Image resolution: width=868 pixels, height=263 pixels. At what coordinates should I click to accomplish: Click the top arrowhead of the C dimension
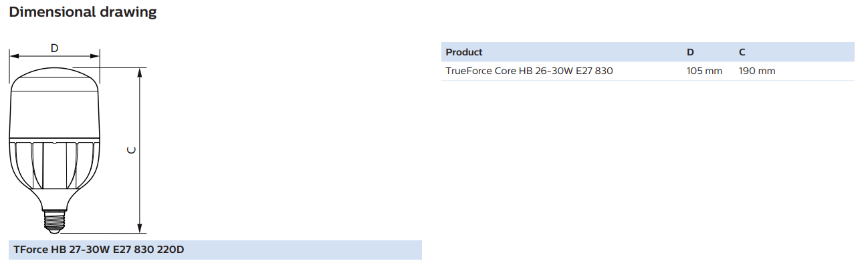point(140,72)
